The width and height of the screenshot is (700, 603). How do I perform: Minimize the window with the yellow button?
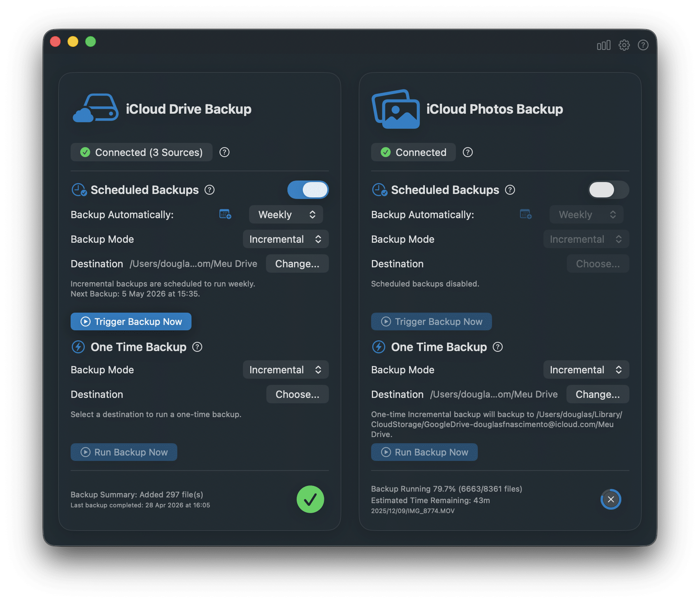[73, 41]
